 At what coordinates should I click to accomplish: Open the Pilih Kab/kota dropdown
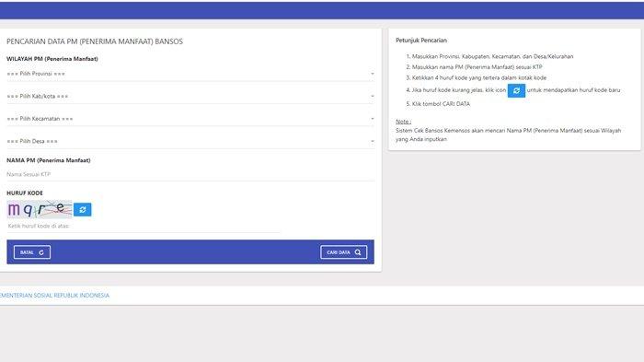click(190, 97)
